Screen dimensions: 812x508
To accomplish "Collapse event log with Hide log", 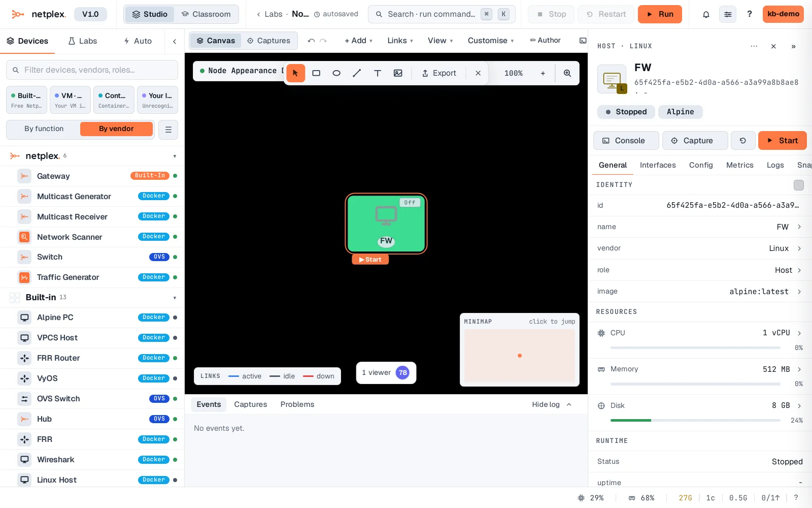I will click(552, 404).
